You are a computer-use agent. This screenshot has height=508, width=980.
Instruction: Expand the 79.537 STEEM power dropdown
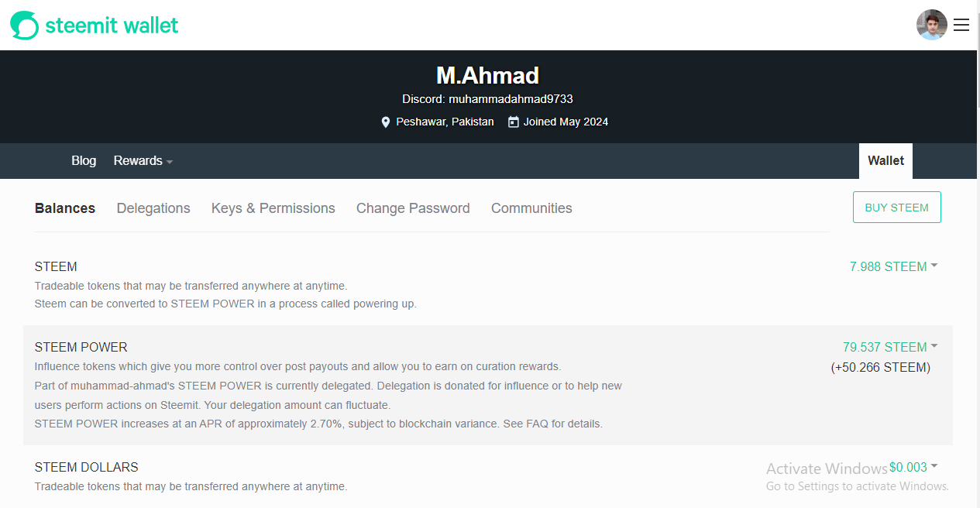click(x=890, y=347)
